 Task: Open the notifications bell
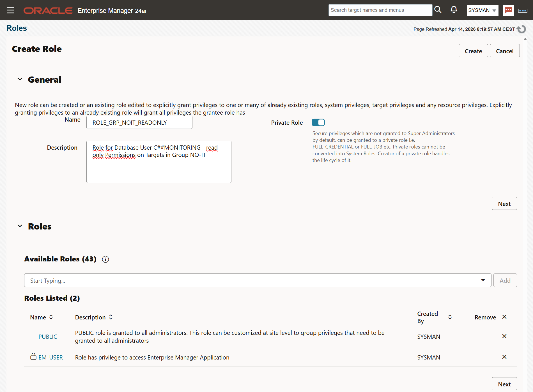coord(453,10)
